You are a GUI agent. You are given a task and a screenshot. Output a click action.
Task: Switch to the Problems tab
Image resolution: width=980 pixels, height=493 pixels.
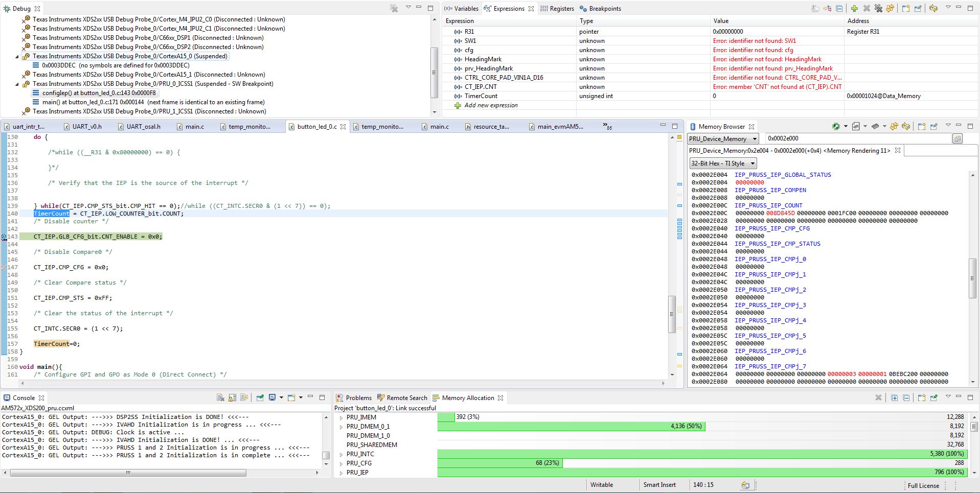pyautogui.click(x=354, y=398)
